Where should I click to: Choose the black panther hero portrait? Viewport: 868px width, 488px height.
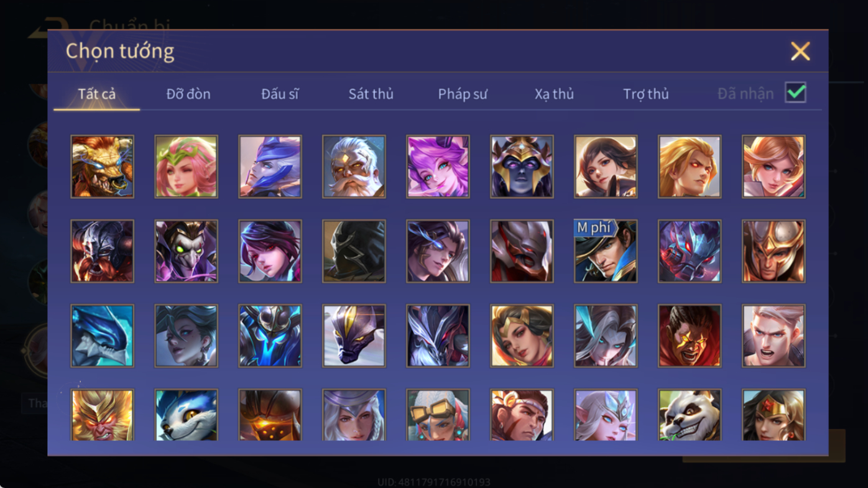click(x=354, y=336)
